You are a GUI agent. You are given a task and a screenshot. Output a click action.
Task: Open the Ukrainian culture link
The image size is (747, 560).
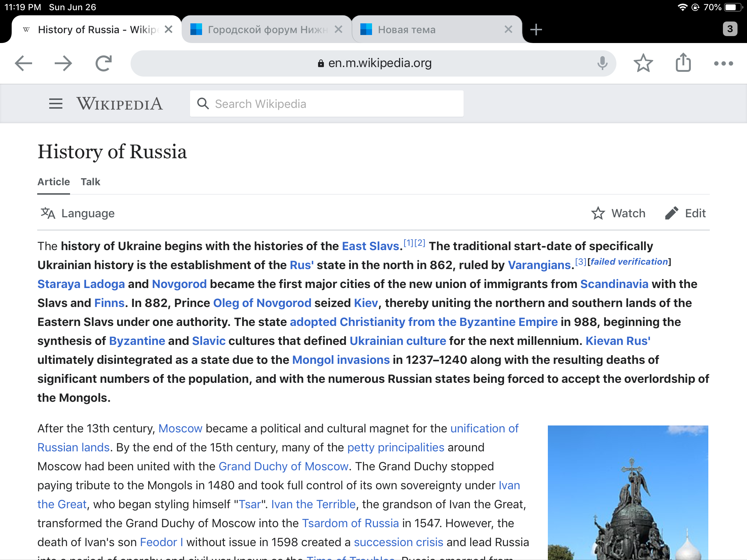point(398,341)
